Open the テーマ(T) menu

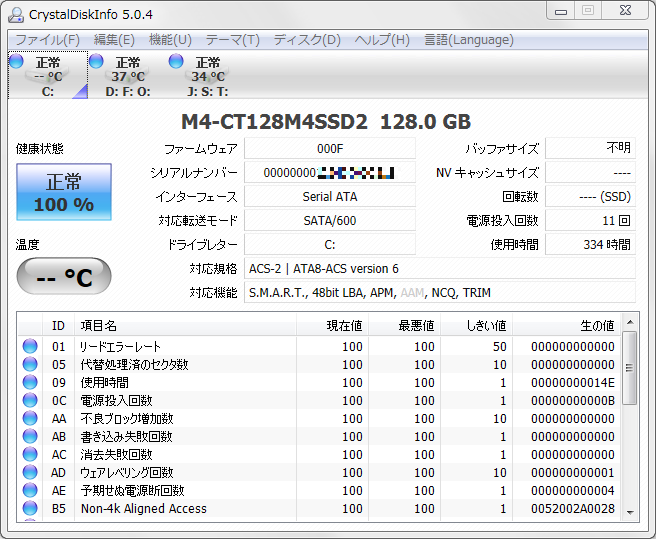click(x=233, y=40)
